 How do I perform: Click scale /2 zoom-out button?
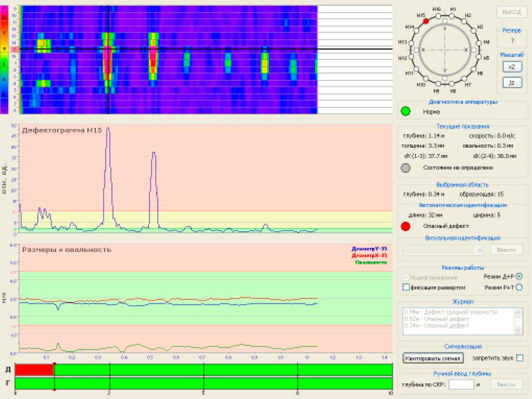click(512, 82)
